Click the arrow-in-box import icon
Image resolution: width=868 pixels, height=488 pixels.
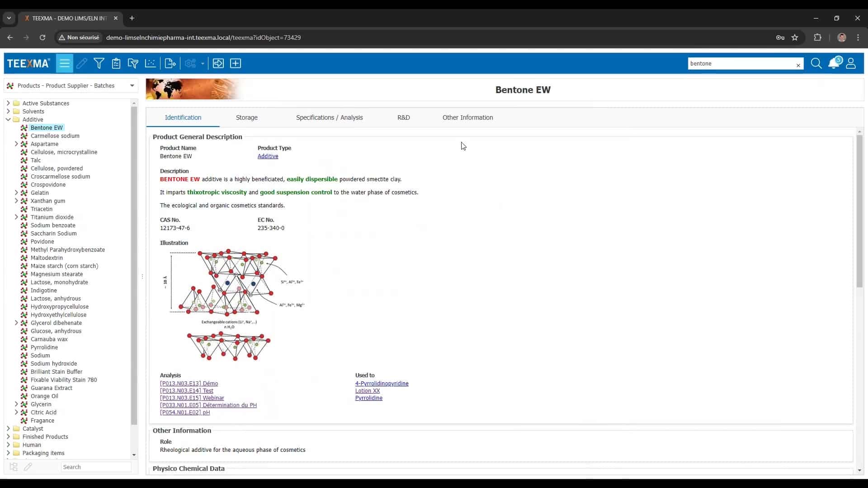pos(218,63)
